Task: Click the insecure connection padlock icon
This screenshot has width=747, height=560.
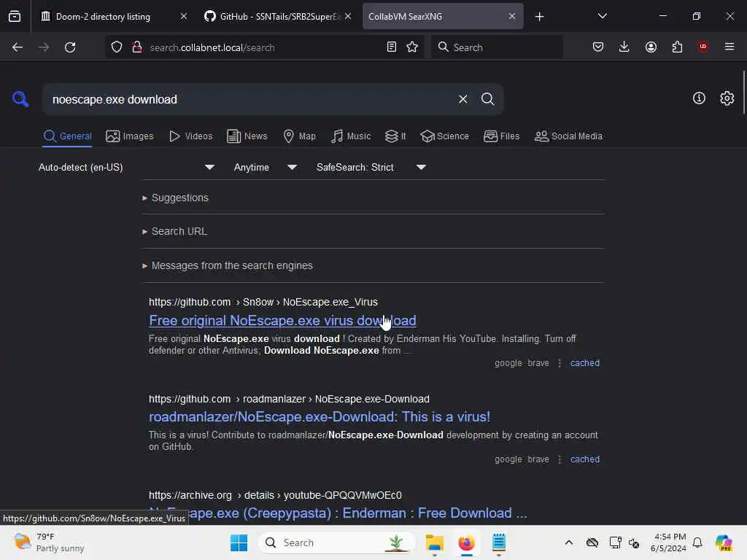Action: (x=137, y=47)
